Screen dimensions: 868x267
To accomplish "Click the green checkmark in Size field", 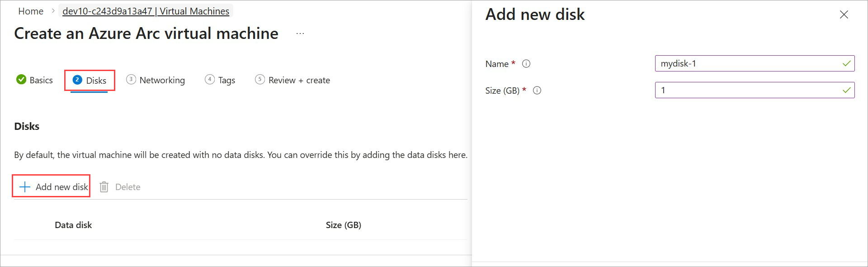I will click(x=846, y=91).
